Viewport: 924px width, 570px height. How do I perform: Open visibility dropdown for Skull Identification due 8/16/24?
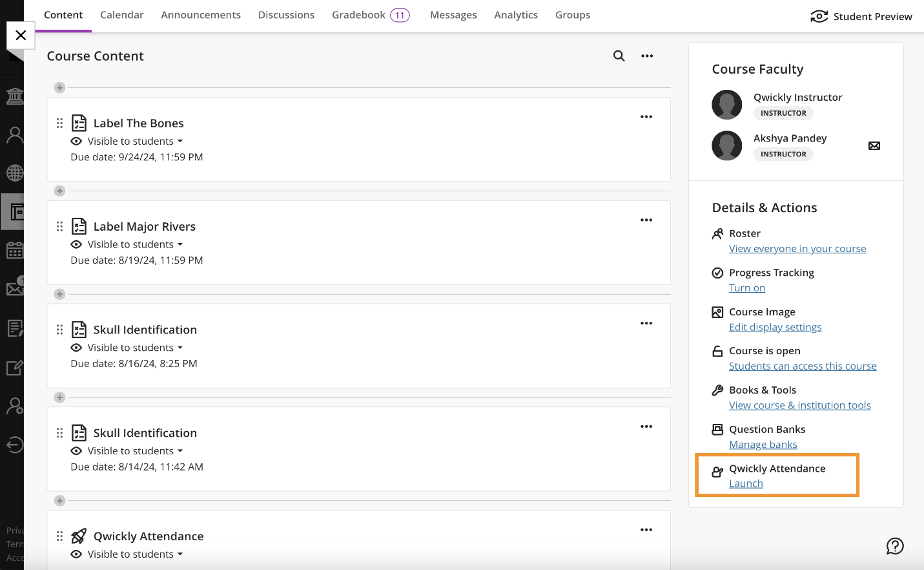tap(135, 348)
